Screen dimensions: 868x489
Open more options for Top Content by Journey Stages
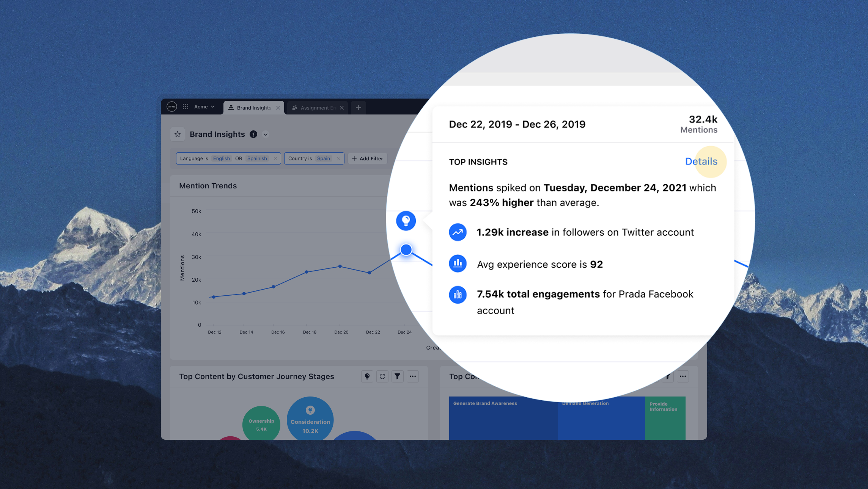pyautogui.click(x=413, y=376)
